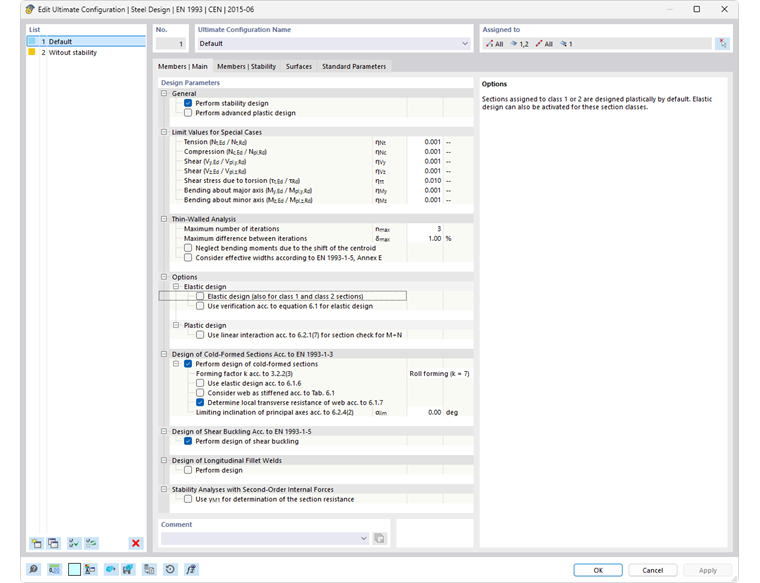Screen dimensions: 760x583
Task: Click the invert selection icon below the list
Action: (x=91, y=543)
